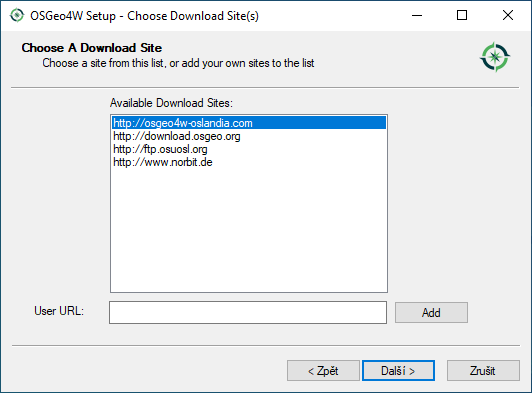Click the OSGeo4W icon in the title bar

tap(17, 16)
